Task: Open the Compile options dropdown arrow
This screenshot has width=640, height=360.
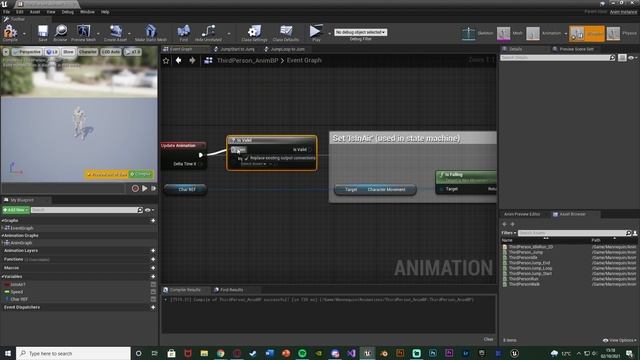Action: (24, 33)
